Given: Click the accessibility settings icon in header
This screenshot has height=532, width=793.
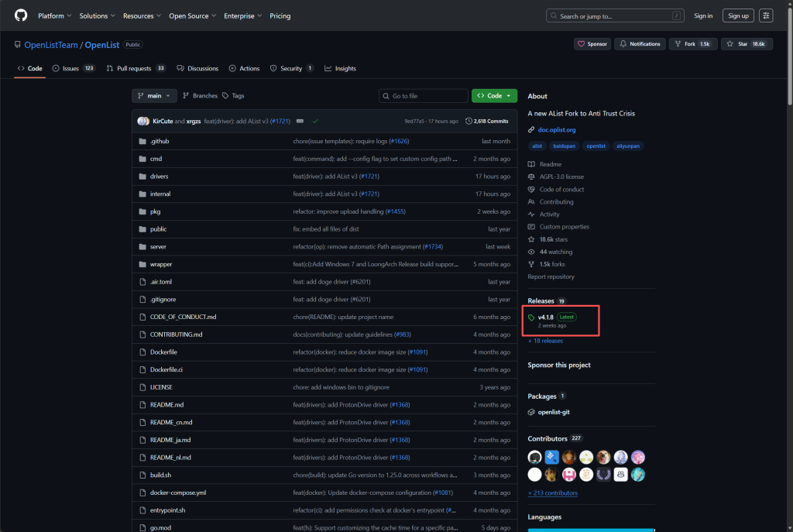Looking at the screenshot, I should click(766, 15).
